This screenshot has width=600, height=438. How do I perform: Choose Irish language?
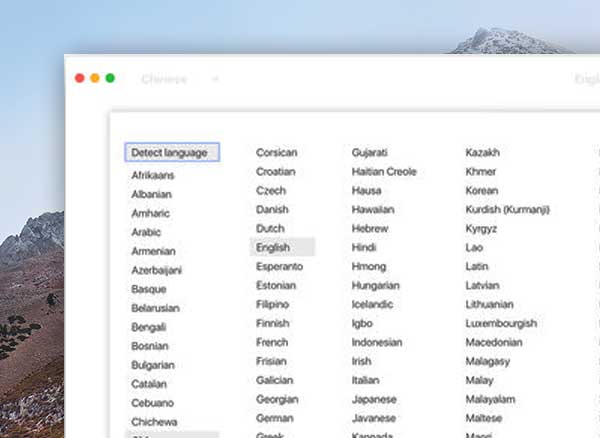[x=362, y=361]
